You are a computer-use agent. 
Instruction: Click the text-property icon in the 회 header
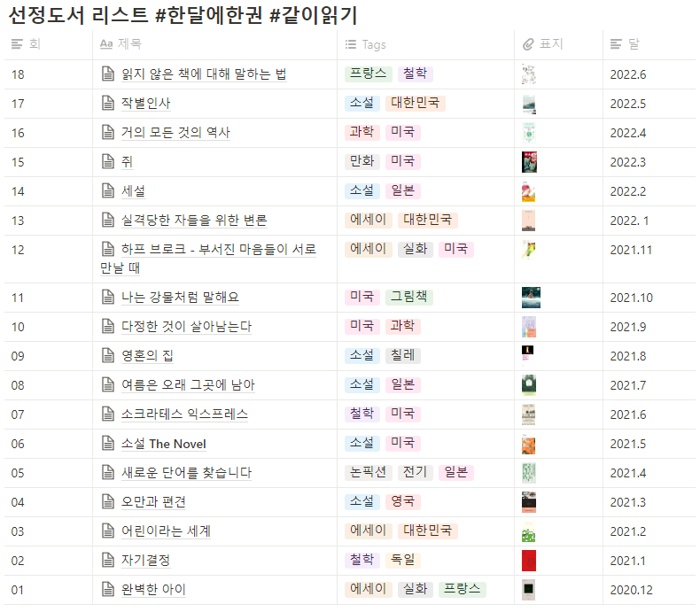coord(17,44)
